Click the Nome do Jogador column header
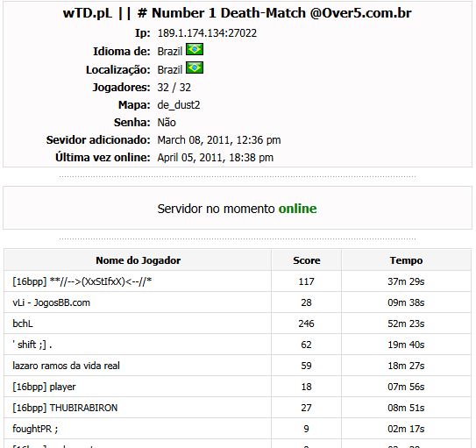The width and height of the screenshot is (476, 448). pos(139,260)
